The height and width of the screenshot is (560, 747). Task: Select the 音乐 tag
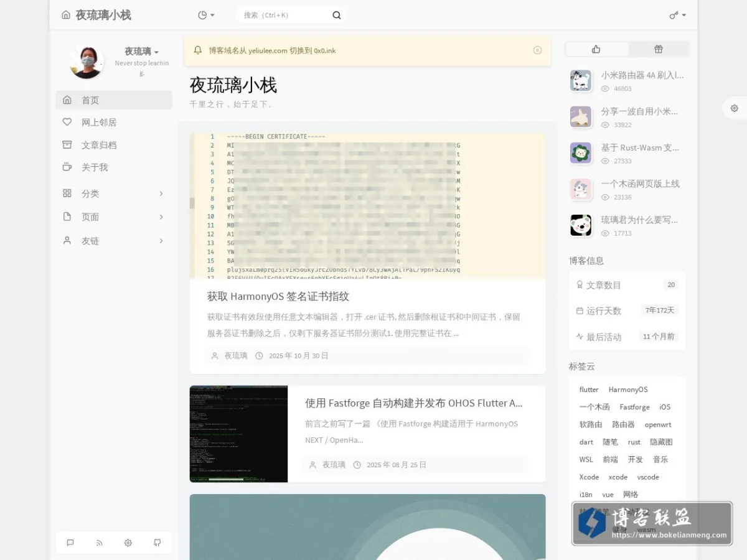click(660, 459)
